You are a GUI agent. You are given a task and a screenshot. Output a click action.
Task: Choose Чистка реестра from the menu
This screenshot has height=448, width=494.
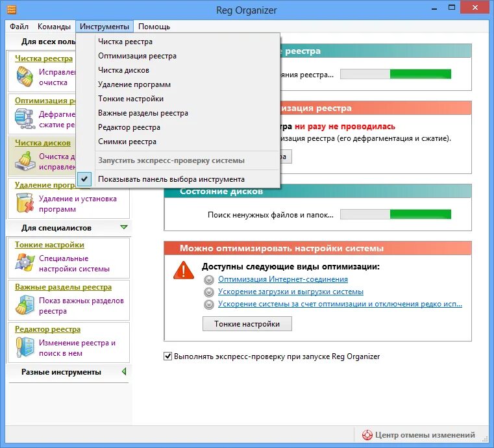coord(178,42)
